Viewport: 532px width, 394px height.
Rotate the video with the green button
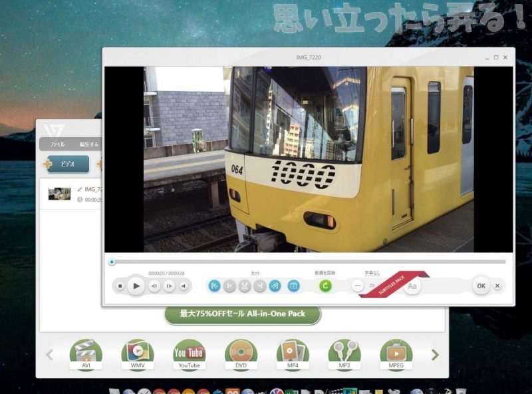325,286
